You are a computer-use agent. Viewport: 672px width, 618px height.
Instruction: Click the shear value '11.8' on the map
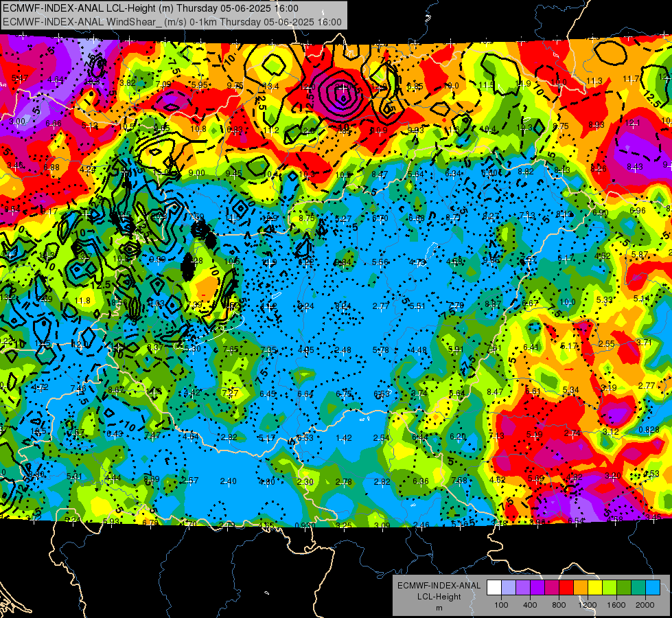tap(82, 301)
